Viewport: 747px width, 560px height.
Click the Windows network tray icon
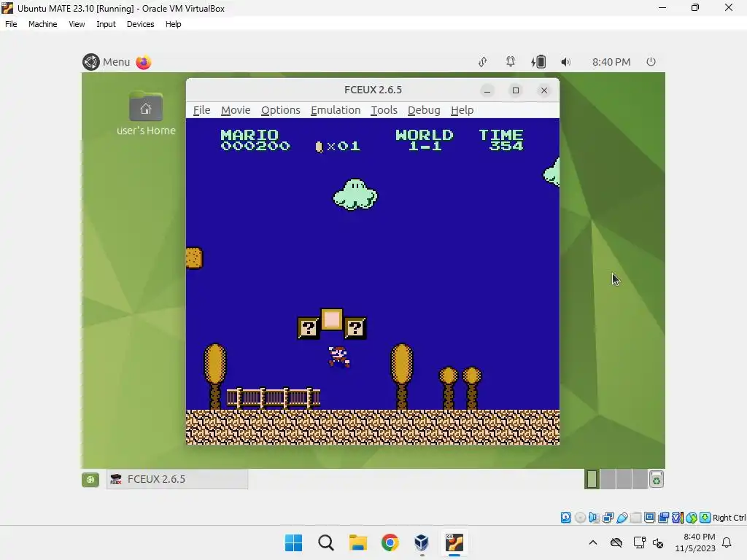tap(639, 542)
